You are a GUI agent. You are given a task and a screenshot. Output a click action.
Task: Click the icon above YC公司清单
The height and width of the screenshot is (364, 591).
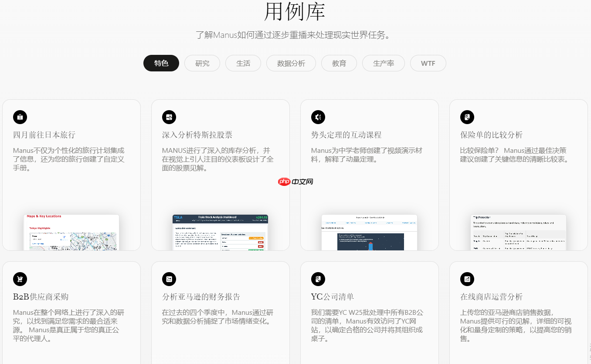pos(318,279)
